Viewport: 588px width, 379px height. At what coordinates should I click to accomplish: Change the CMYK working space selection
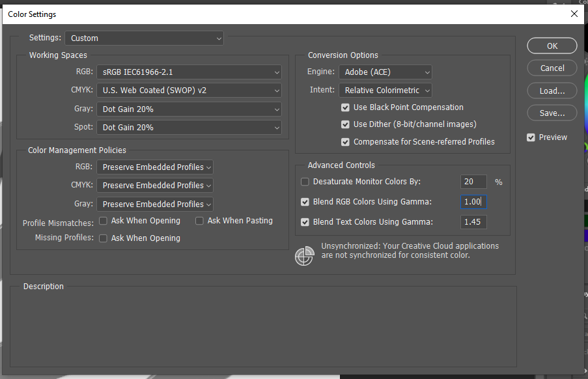pyautogui.click(x=189, y=91)
